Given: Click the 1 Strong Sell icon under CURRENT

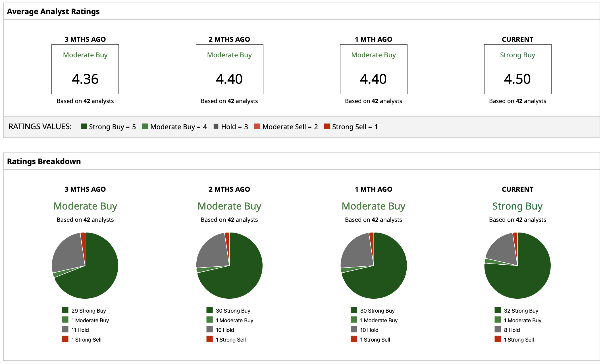Looking at the screenshot, I should [x=498, y=339].
